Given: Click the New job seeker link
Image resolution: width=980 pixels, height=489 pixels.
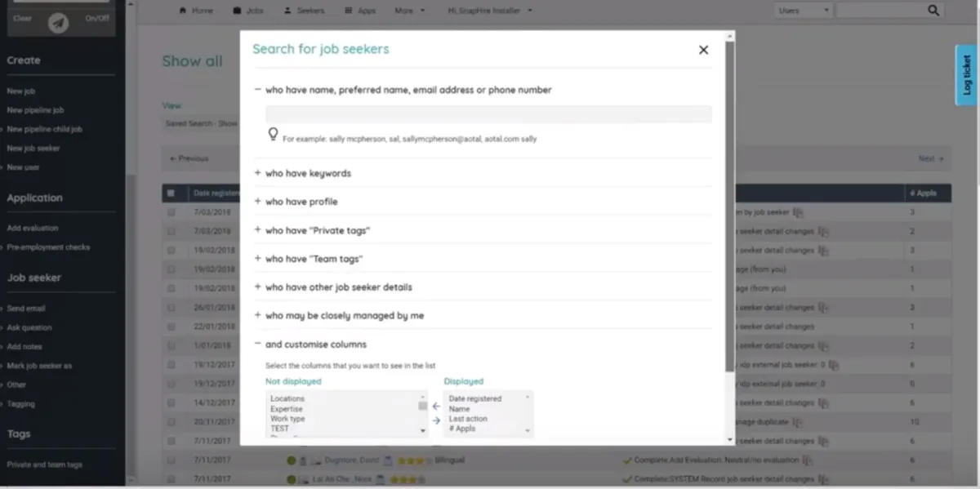Looking at the screenshot, I should click(x=33, y=149).
